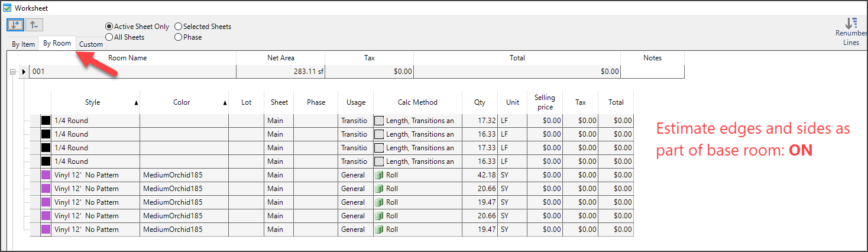The width and height of the screenshot is (868, 252).
Task: Click the purple swatch of first Vinyl row
Action: point(46,175)
